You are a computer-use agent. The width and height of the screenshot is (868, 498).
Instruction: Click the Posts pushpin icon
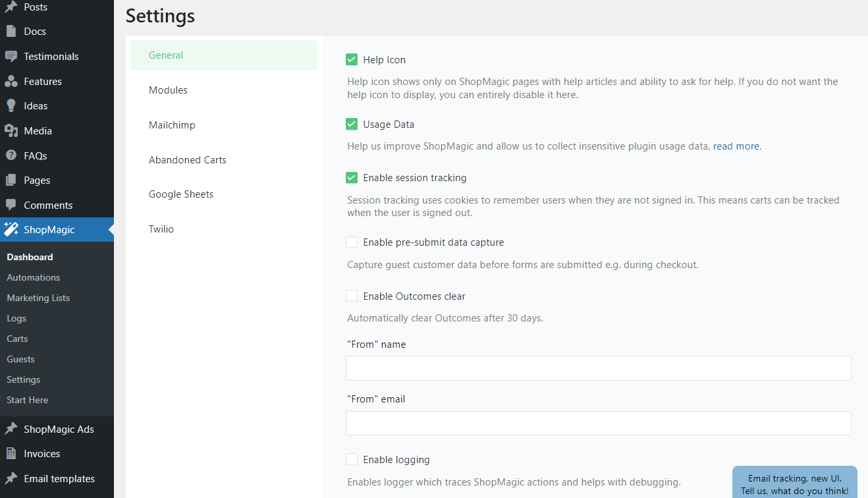pyautogui.click(x=11, y=7)
